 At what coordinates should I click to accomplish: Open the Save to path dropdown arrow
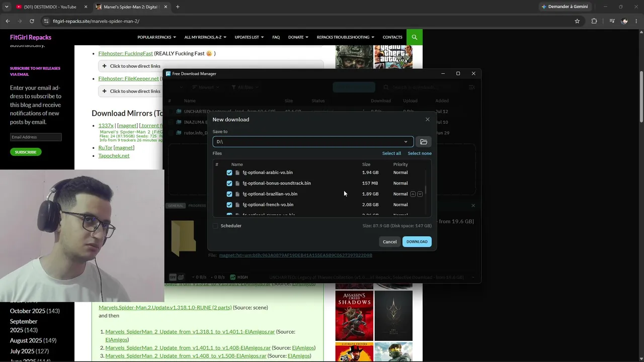[406, 142]
